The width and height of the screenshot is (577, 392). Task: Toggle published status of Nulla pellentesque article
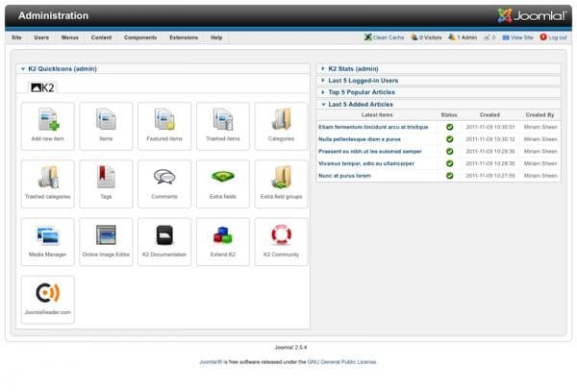(x=449, y=138)
